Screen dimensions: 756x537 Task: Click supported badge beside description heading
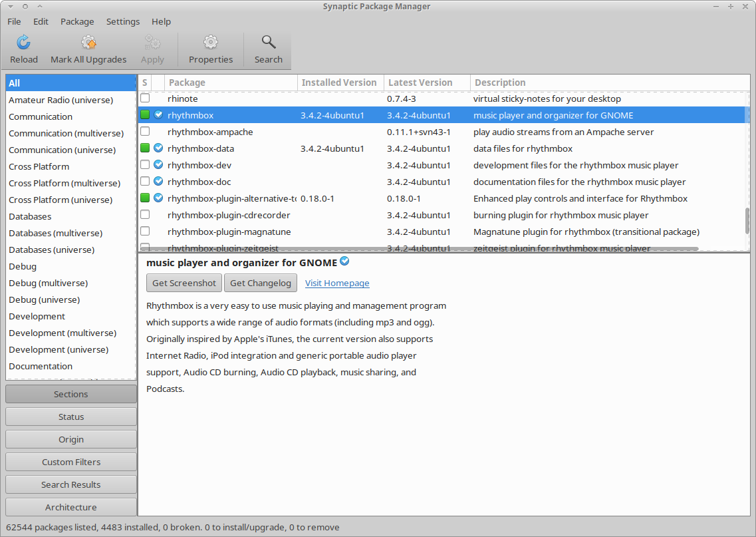point(344,261)
